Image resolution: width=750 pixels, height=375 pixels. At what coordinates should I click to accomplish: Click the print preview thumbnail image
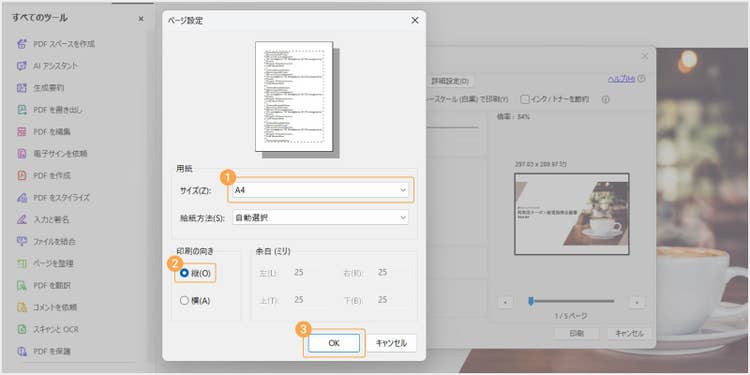(572, 214)
